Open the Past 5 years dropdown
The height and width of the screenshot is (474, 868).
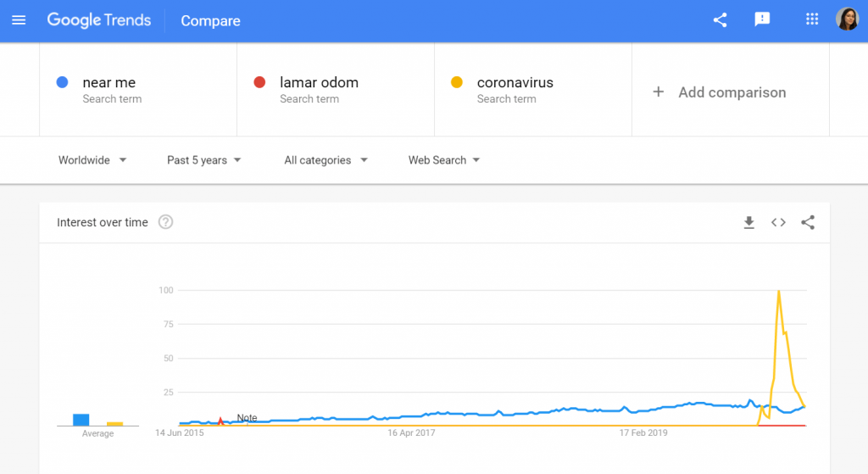(203, 160)
